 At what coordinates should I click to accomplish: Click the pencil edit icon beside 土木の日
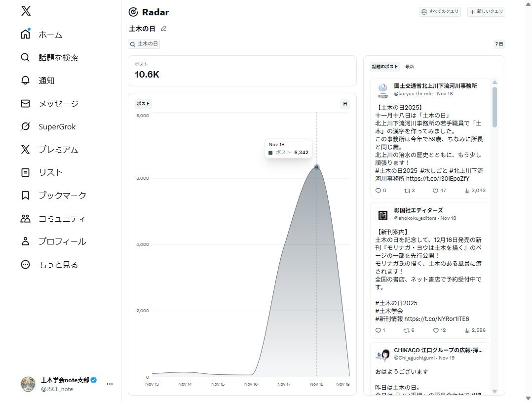click(x=164, y=29)
